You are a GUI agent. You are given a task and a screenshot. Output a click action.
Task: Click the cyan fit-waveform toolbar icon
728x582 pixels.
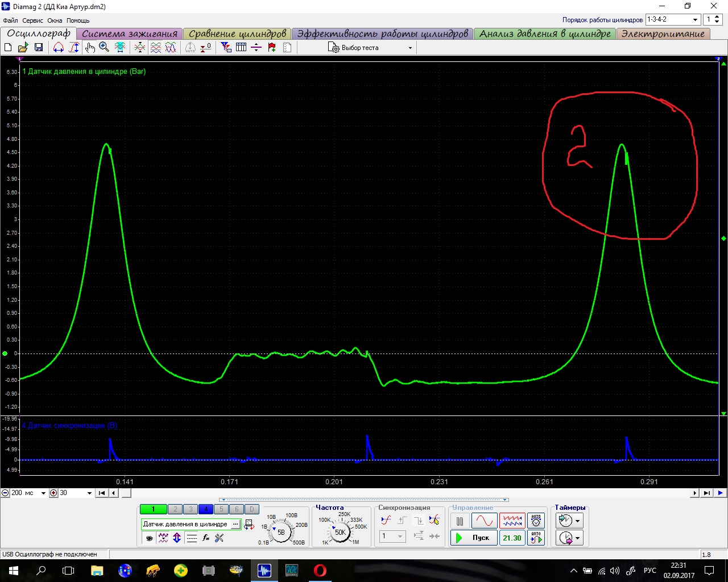click(x=120, y=48)
